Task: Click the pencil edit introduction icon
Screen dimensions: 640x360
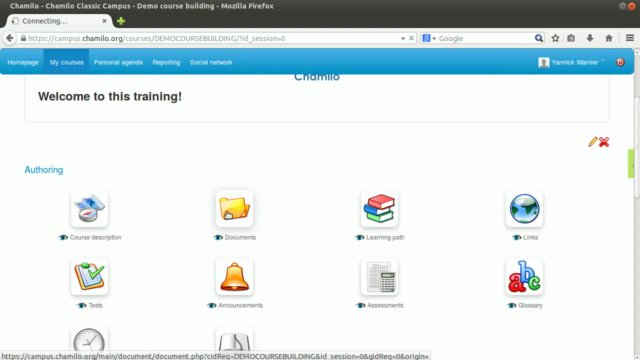Action: click(593, 142)
